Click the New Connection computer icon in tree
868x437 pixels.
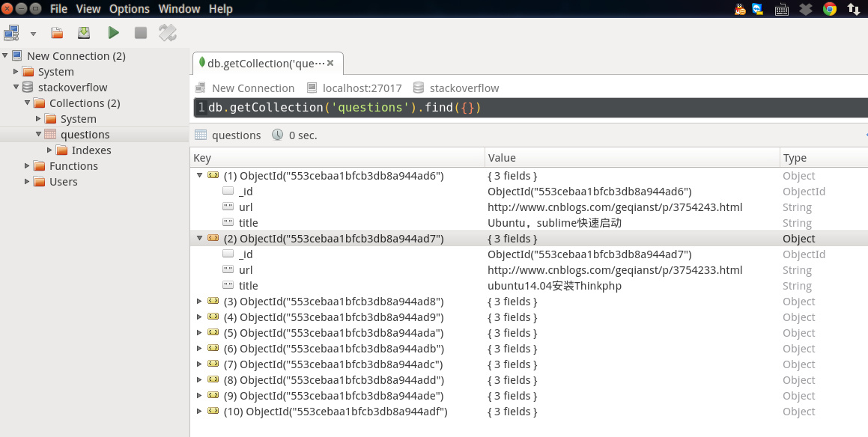click(17, 55)
